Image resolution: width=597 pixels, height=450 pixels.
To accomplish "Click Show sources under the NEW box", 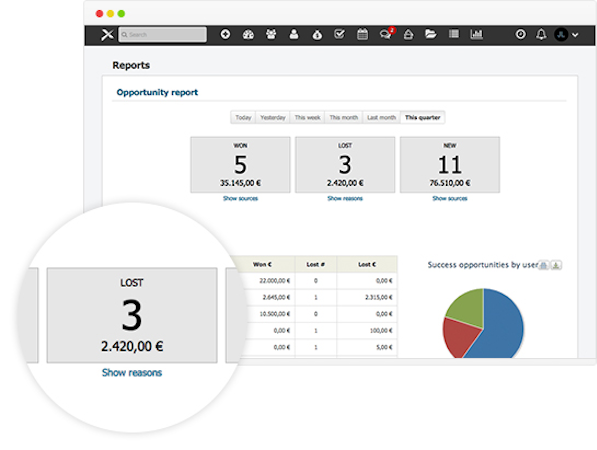I will [x=450, y=198].
